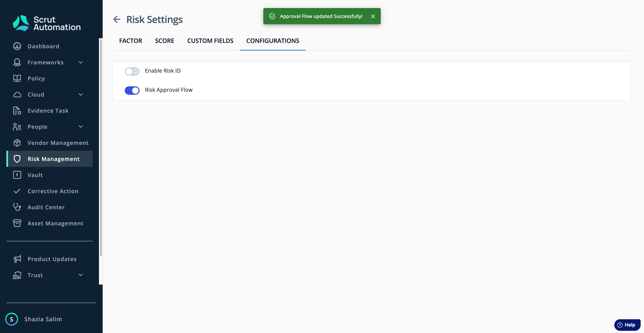Select Risk Management in sidebar
The width and height of the screenshot is (644, 333).
pos(49,159)
